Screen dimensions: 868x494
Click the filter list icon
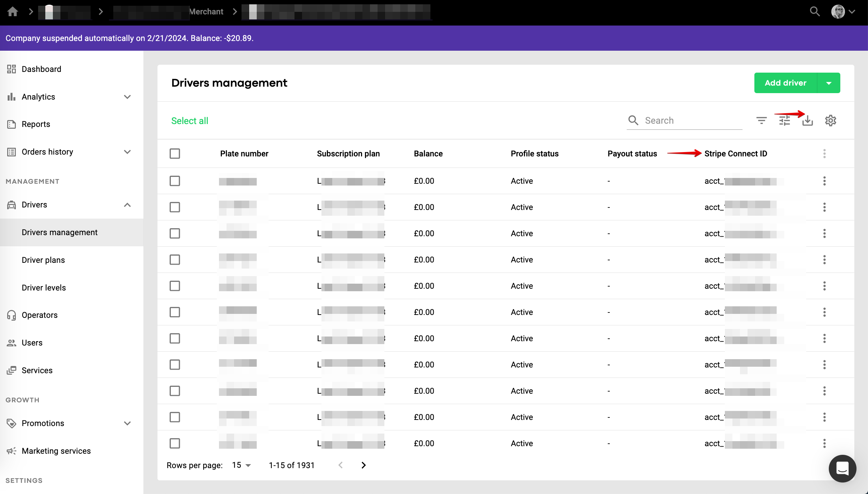[x=761, y=120]
